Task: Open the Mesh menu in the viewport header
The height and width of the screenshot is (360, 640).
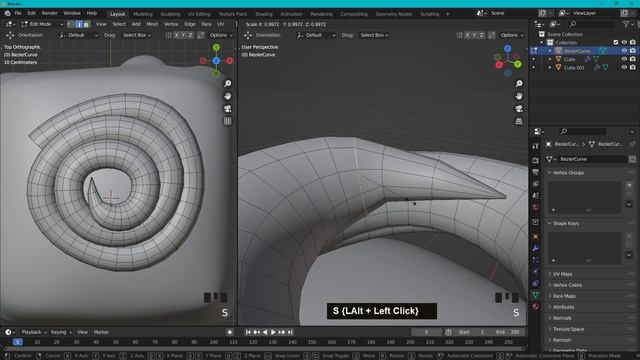Action: coord(152,24)
